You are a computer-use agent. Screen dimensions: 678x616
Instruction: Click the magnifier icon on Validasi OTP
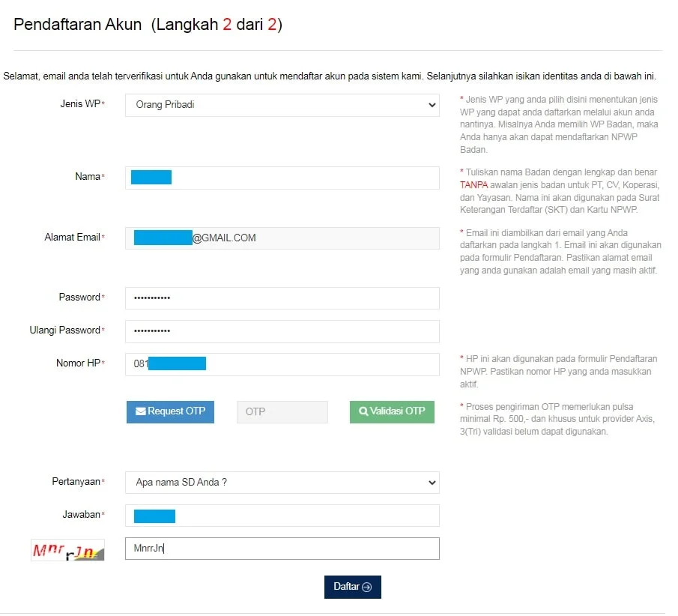click(363, 411)
